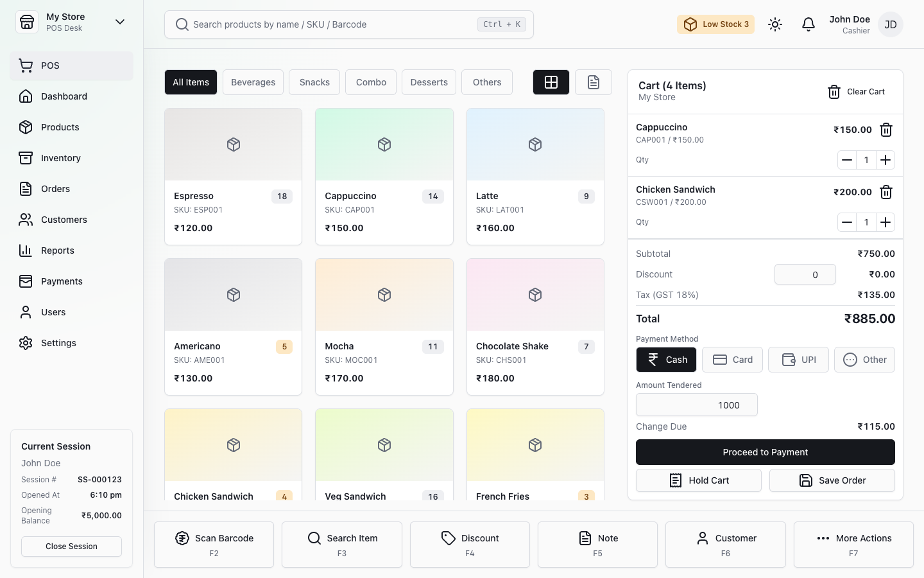Viewport: 924px width, 578px height.
Task: Switch to the grid view layout
Action: 551,82
